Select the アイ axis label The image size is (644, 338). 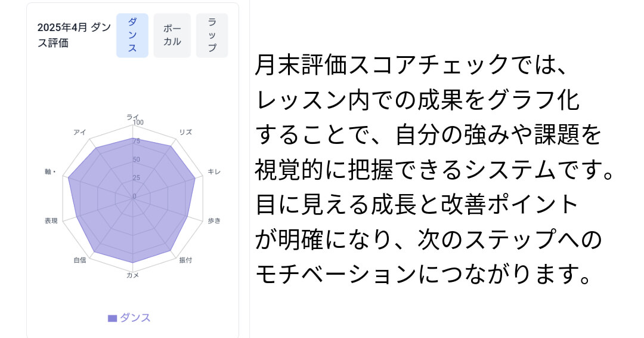point(80,132)
